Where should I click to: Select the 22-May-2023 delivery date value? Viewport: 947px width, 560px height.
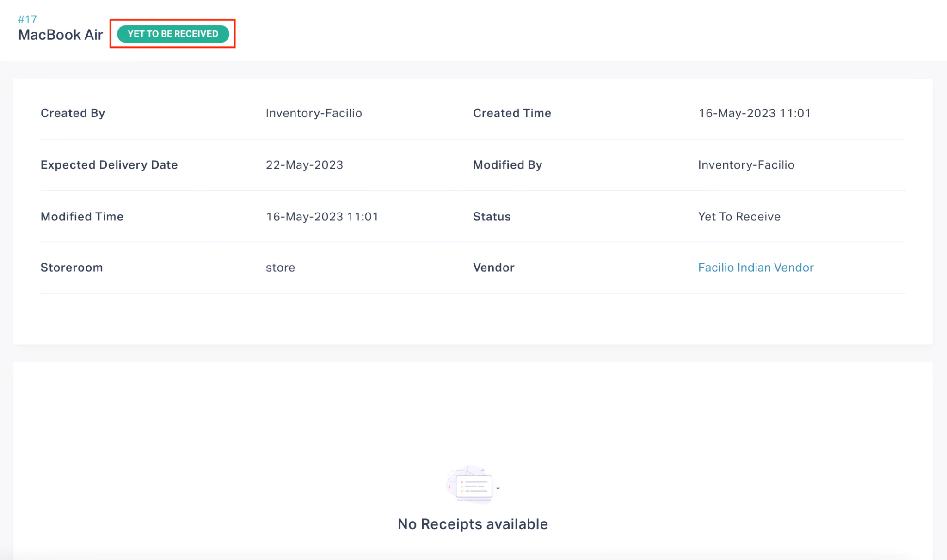tap(304, 165)
